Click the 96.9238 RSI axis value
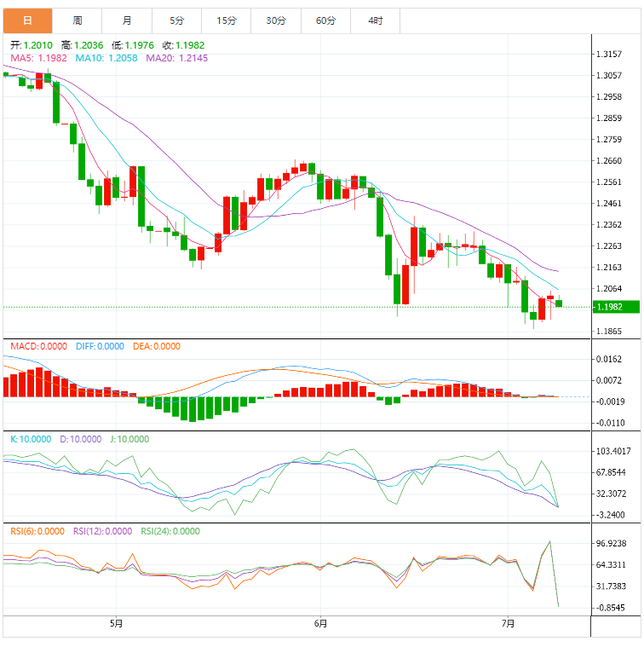The width and height of the screenshot is (644, 647). 612,544
